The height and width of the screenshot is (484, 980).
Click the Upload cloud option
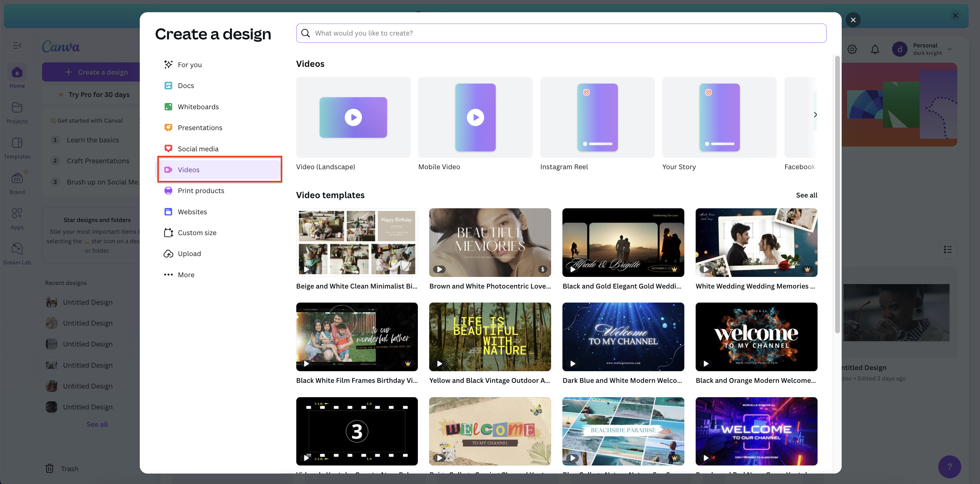[189, 254]
